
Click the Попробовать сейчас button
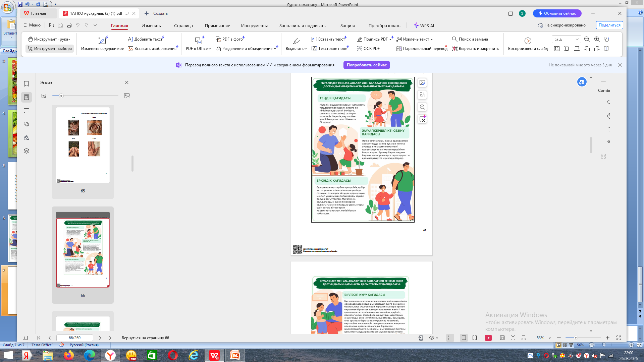click(x=367, y=65)
